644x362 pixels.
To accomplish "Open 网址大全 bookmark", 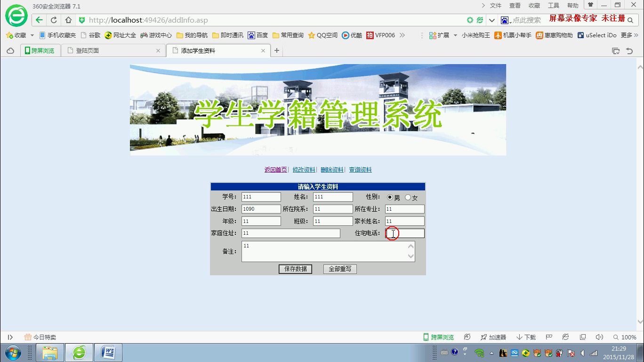I will point(121,35).
